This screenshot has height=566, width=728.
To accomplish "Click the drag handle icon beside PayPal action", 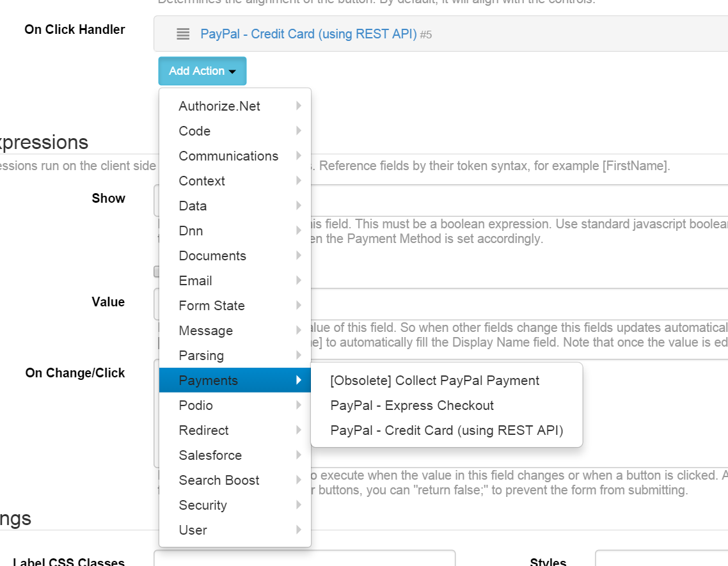I will pyautogui.click(x=183, y=35).
